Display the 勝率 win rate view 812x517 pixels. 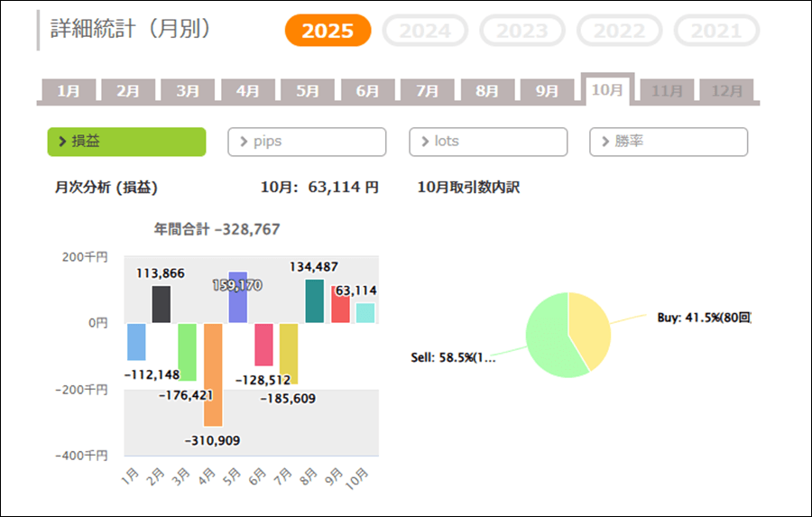(x=669, y=142)
